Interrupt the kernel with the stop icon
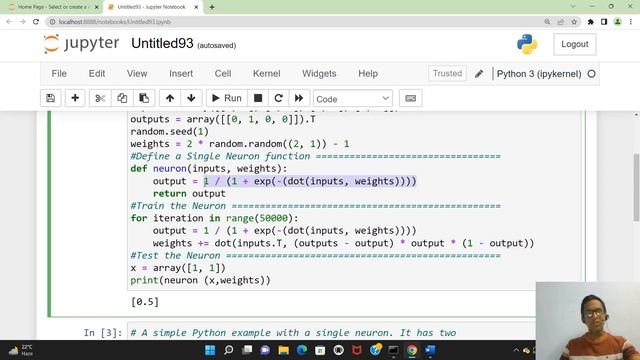The image size is (640, 360). tap(258, 98)
